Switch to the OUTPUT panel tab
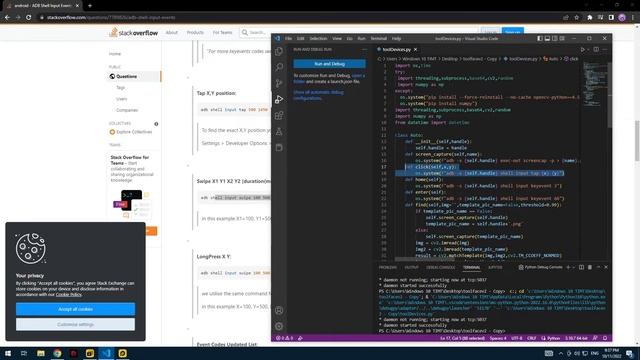The height and width of the screenshot is (360, 640). [411, 267]
